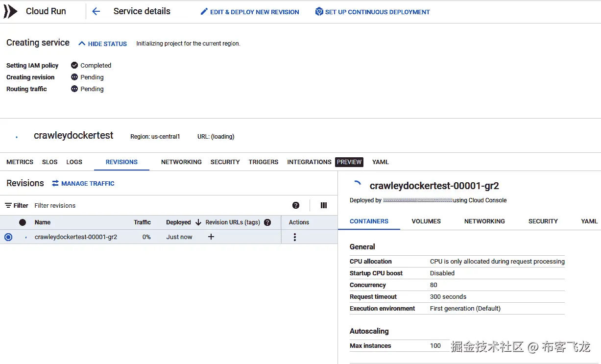Open the Metrics tab
This screenshot has height=364, width=601.
(x=20, y=162)
